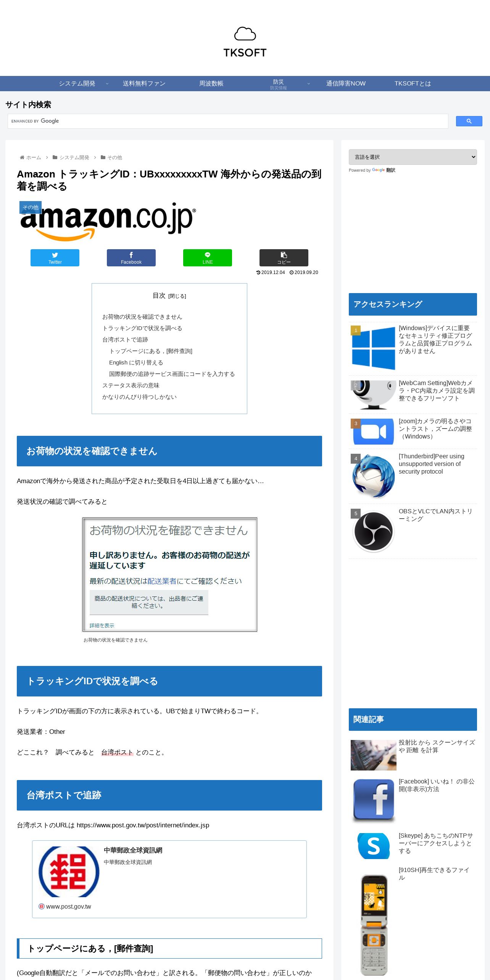Image resolution: width=490 pixels, height=980 pixels.
Task: Open the OBS logo thumbnail
Action: click(x=373, y=531)
